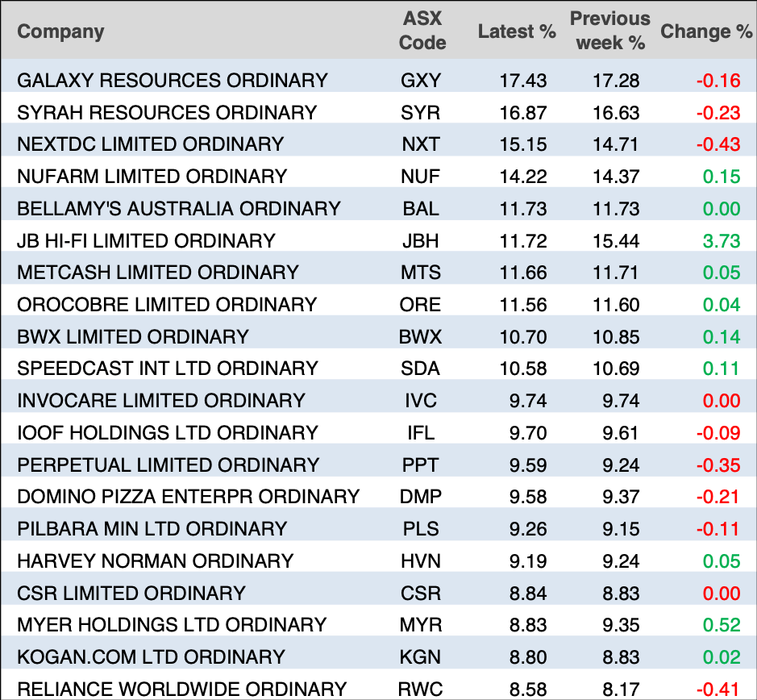Click the Previous week % header
Image resolution: width=757 pixels, height=700 pixels.
[x=609, y=31]
